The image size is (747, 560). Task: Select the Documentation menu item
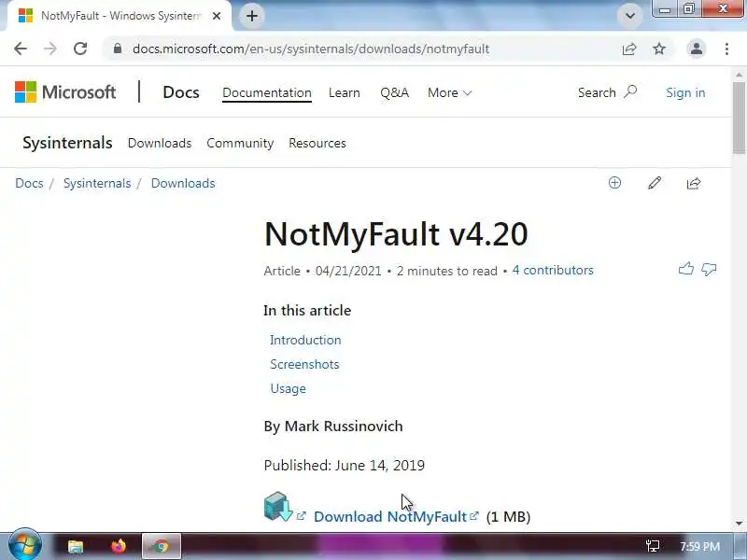click(x=267, y=92)
